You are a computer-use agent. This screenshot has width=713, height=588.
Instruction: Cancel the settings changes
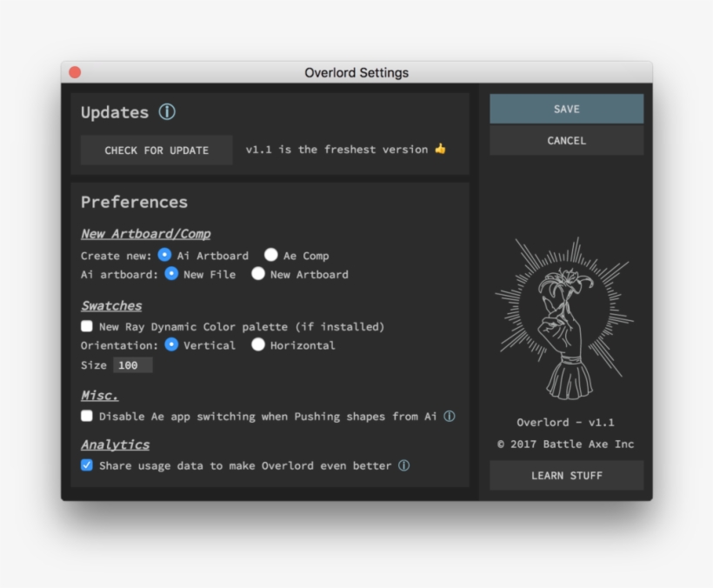point(567,141)
